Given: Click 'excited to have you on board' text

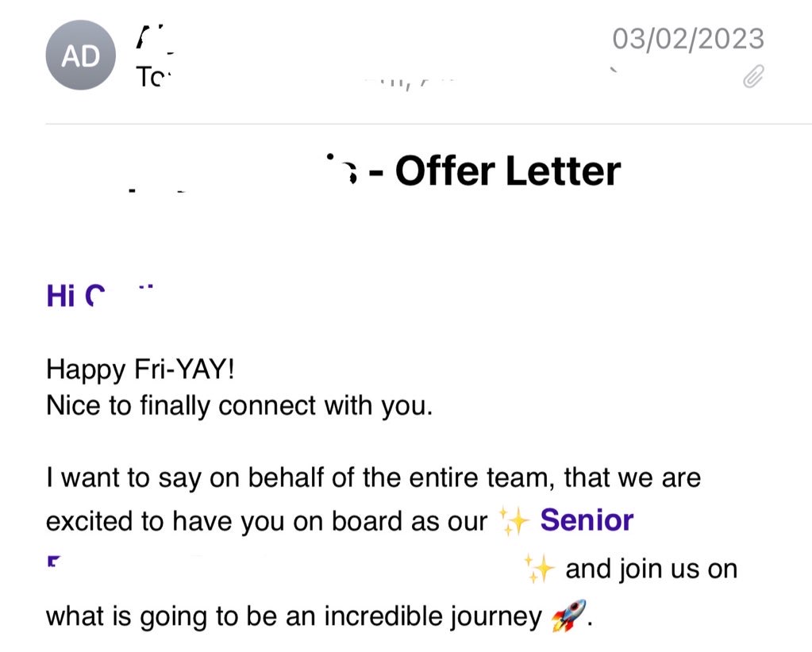Looking at the screenshot, I should coord(266,522).
